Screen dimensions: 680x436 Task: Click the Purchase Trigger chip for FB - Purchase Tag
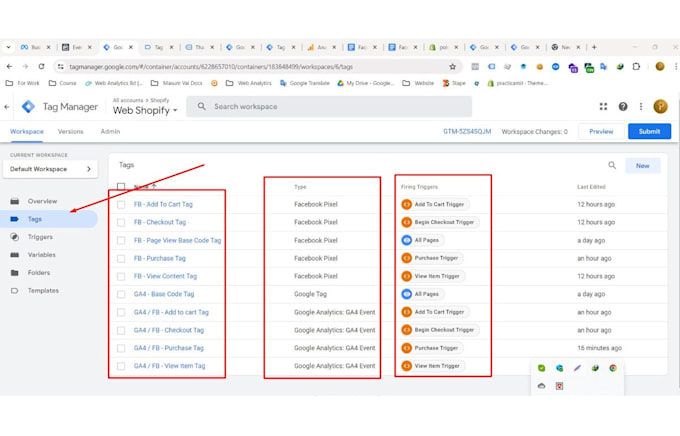[x=432, y=258]
